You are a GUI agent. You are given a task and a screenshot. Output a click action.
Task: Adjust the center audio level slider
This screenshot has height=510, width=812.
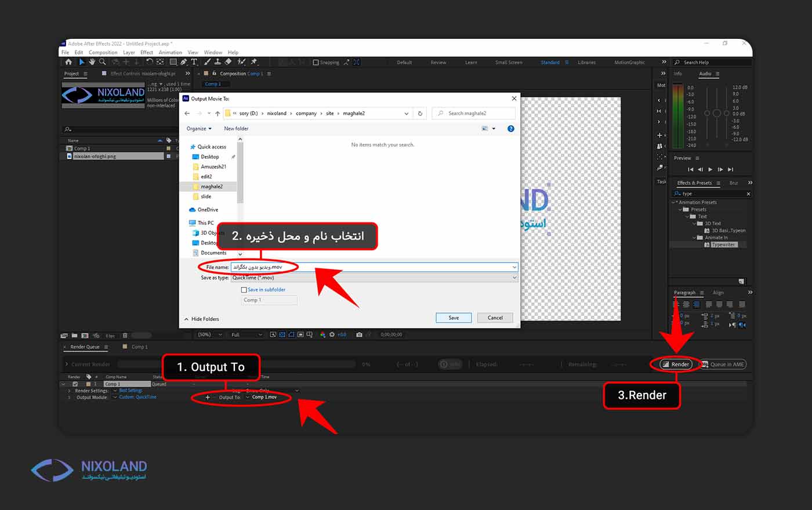pyautogui.click(x=717, y=113)
